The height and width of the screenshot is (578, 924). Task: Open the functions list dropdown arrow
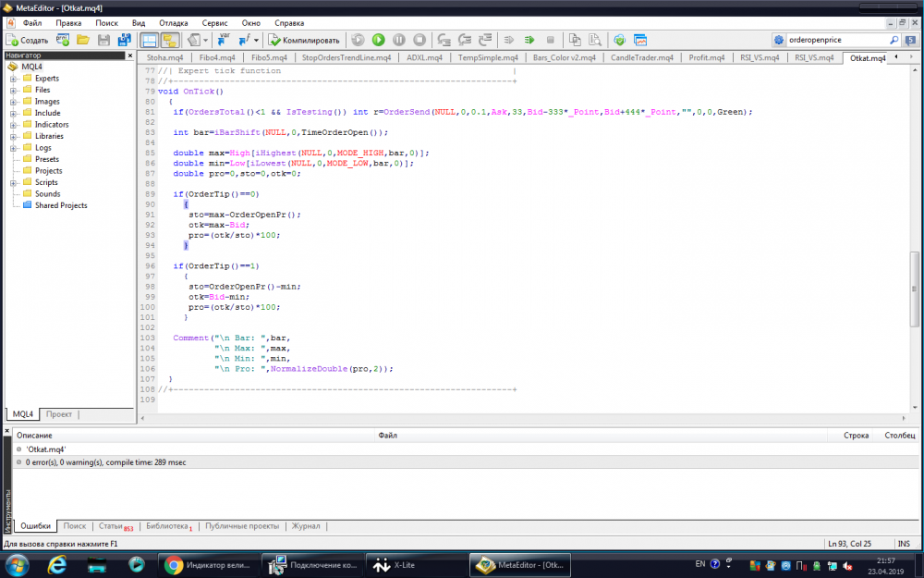pyautogui.click(x=256, y=40)
